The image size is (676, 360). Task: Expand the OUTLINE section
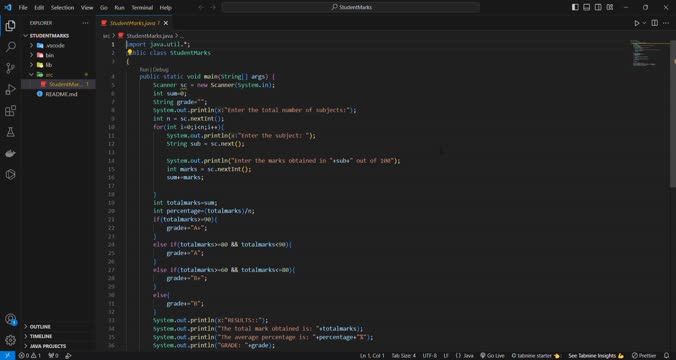tap(40, 326)
